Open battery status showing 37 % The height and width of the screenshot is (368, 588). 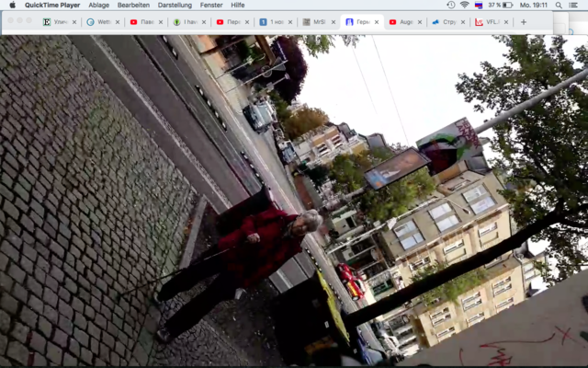point(500,5)
